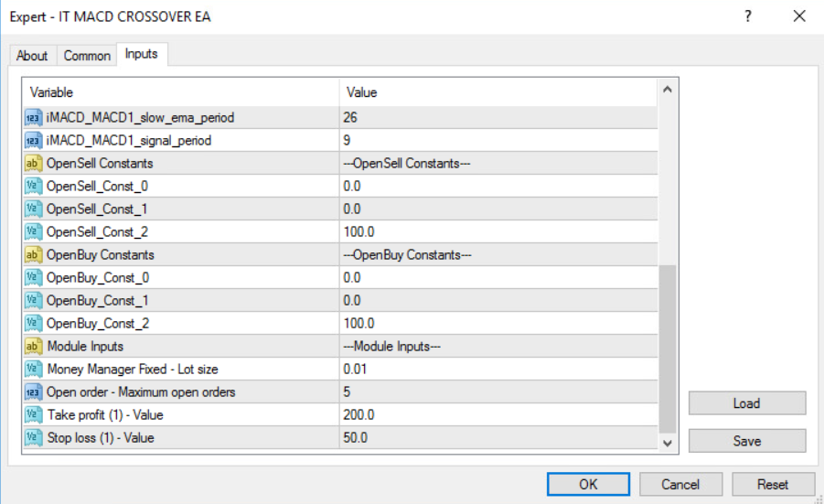Select iMACD_MACD1_slow_ema_period variable name
This screenshot has width=824, height=504.
pos(140,118)
